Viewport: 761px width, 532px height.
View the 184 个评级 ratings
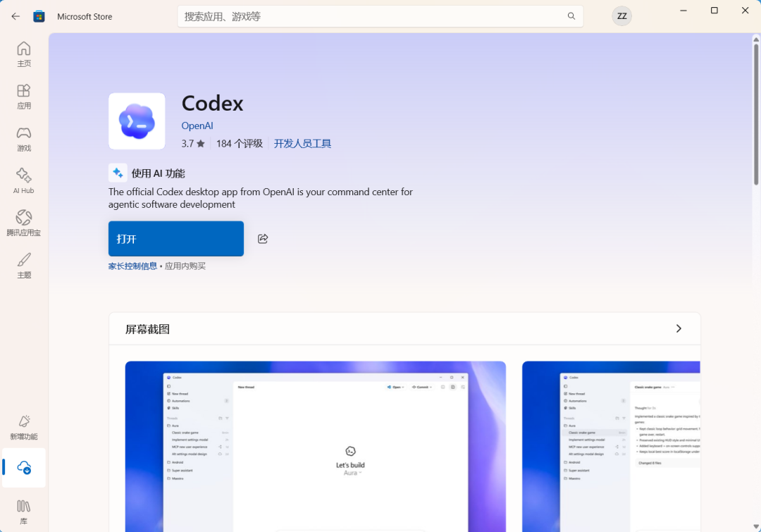240,143
